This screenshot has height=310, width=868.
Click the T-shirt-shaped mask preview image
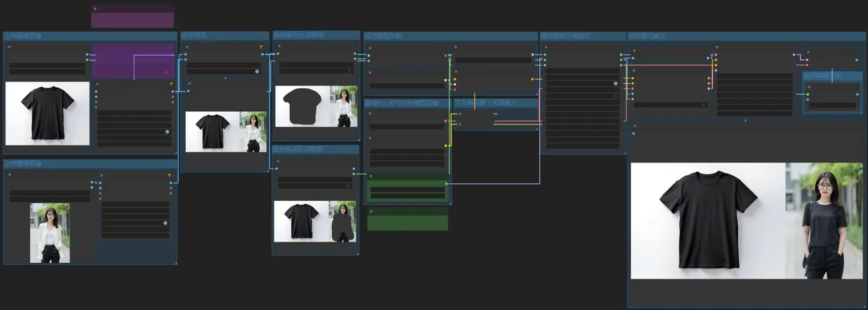[x=302, y=106]
